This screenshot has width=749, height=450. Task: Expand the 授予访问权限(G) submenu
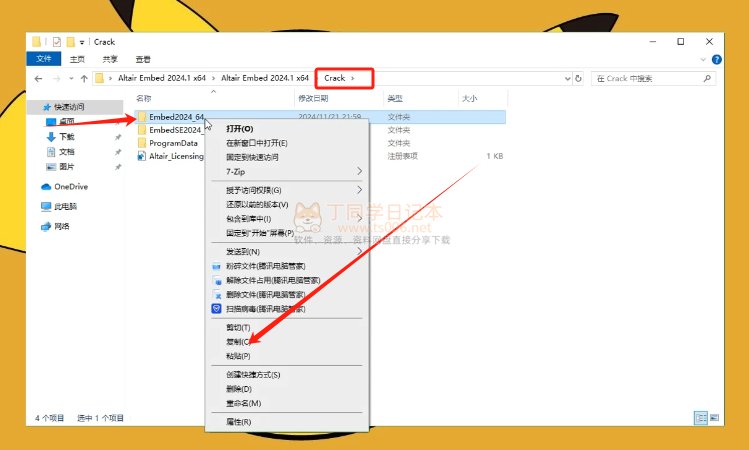click(x=287, y=190)
